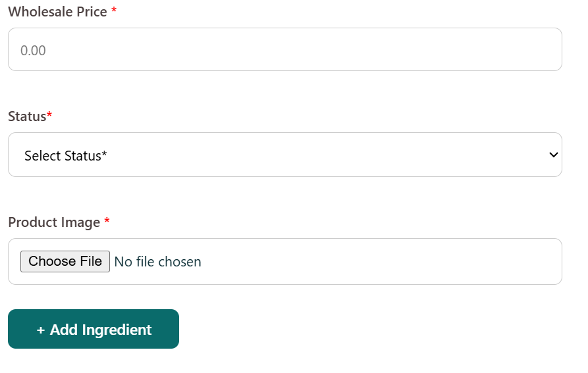The height and width of the screenshot is (373, 588).
Task: Click the Status dropdown chevron arrow
Action: (553, 155)
